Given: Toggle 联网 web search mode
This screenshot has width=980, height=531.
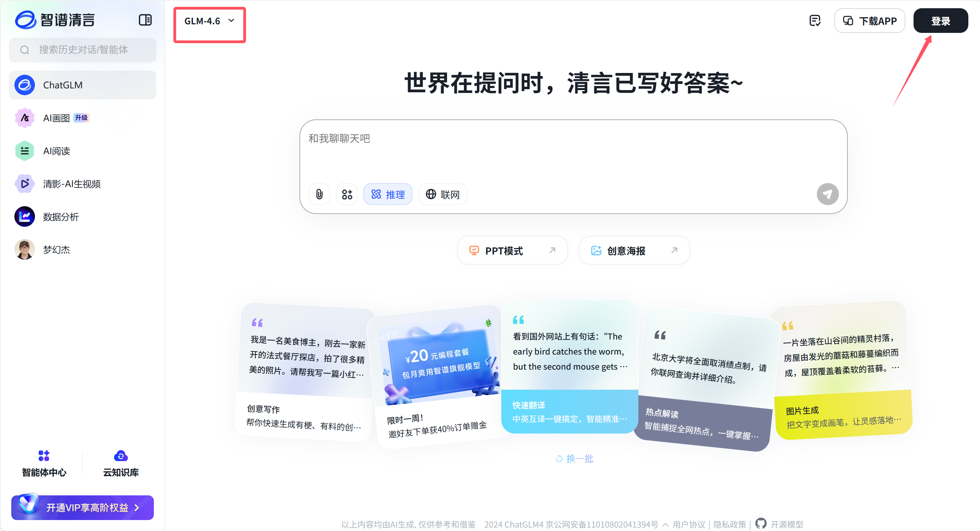Looking at the screenshot, I should 442,194.
